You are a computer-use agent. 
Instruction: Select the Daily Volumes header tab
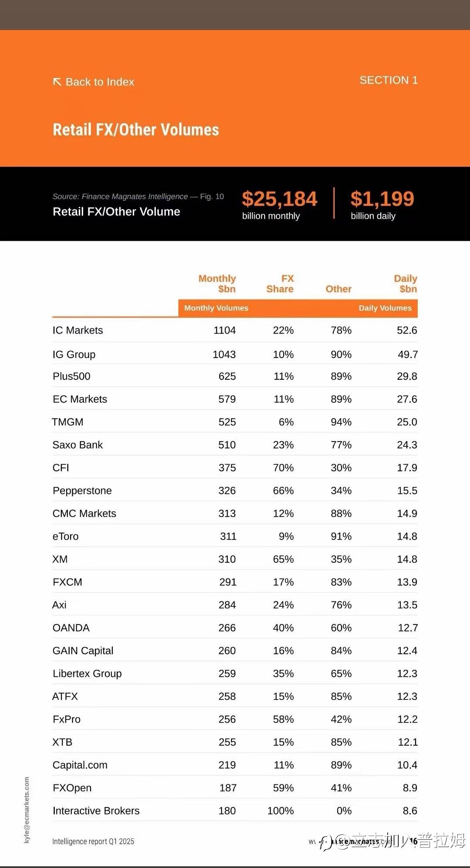(385, 308)
